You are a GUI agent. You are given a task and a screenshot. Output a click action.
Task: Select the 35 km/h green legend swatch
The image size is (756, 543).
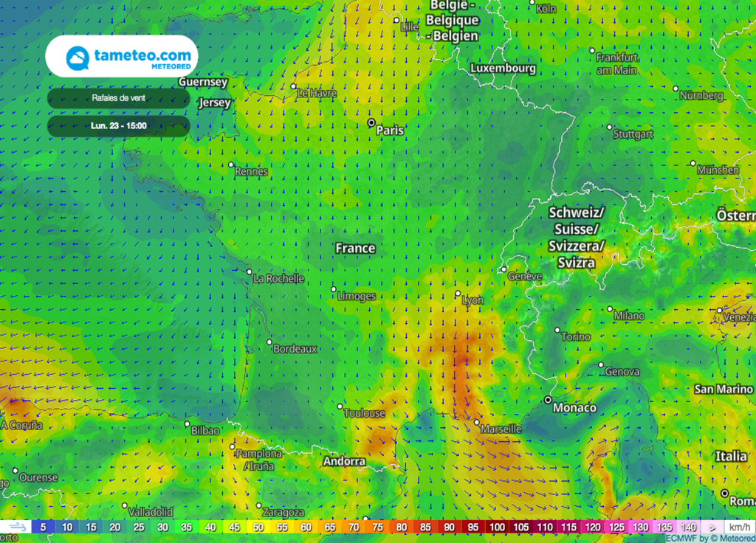click(187, 527)
